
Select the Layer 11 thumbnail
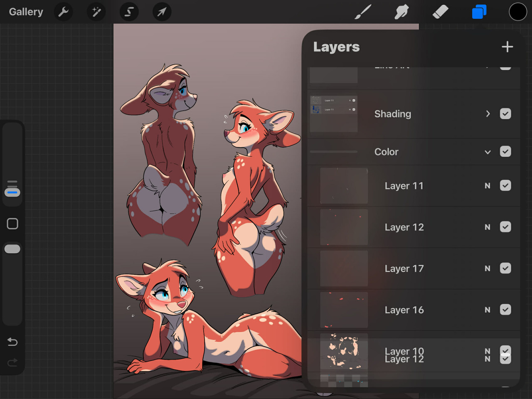pos(344,186)
